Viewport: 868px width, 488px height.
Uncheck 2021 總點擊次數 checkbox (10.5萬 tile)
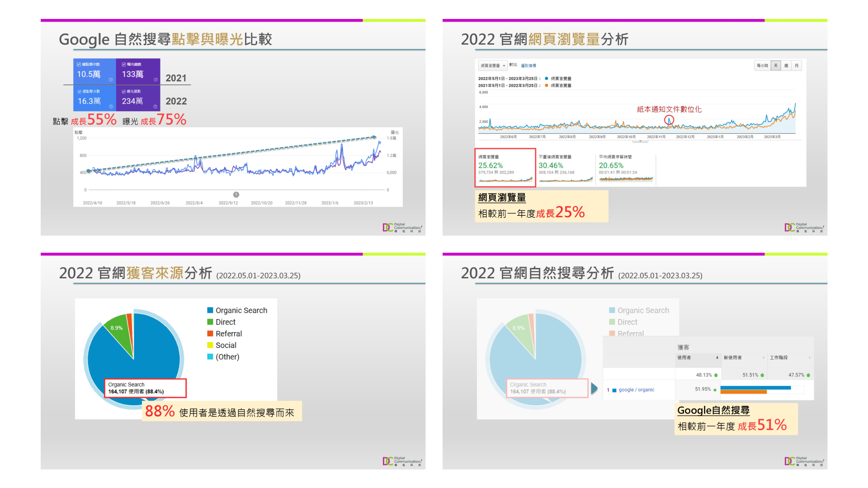click(79, 65)
